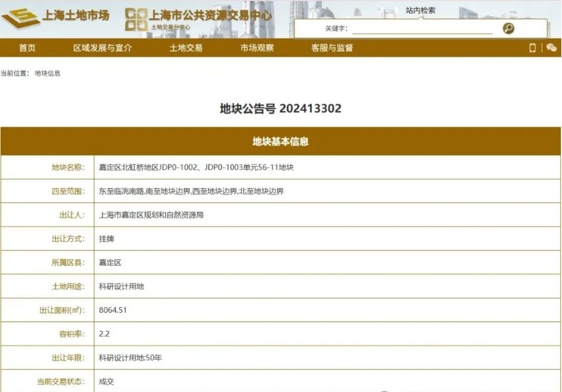Screen dimensions: 562x392
Task: Click the 出让方式 label
Action: click(68, 239)
